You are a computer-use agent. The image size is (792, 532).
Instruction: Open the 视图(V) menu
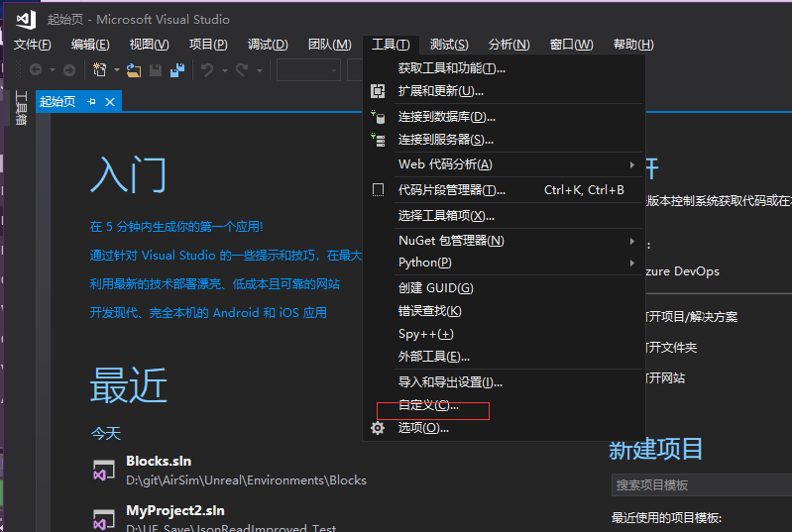(149, 45)
